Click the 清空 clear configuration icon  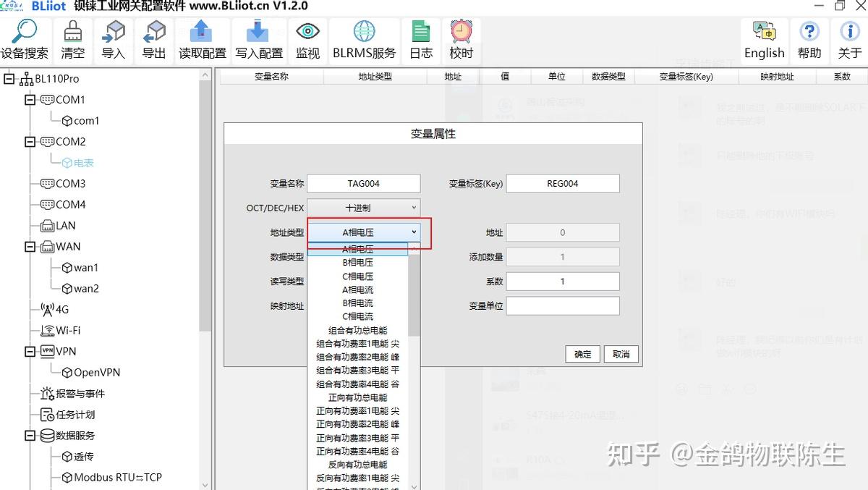(72, 40)
